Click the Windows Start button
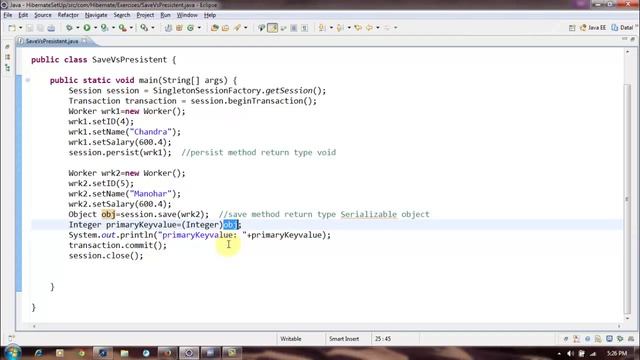This screenshot has height=360, width=640. click(13, 353)
